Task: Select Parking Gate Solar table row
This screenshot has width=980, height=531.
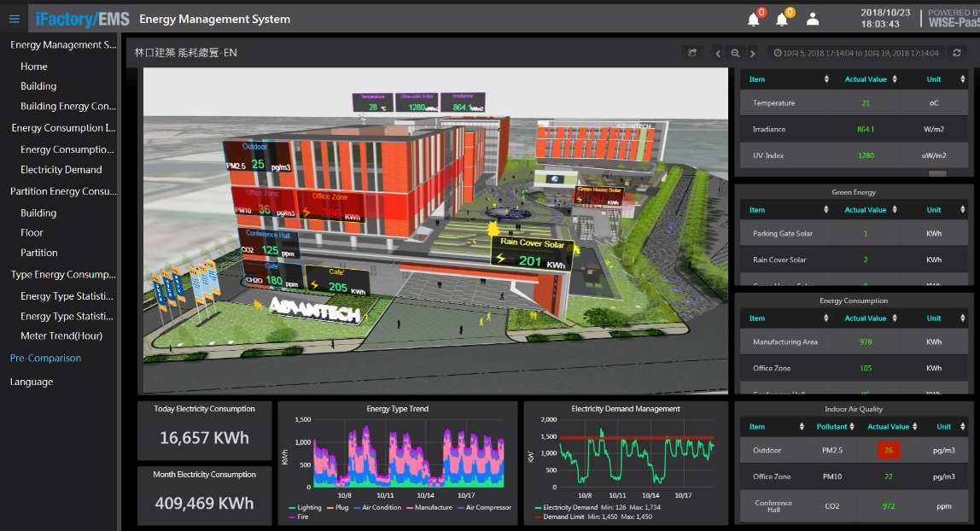Action: 854,234
